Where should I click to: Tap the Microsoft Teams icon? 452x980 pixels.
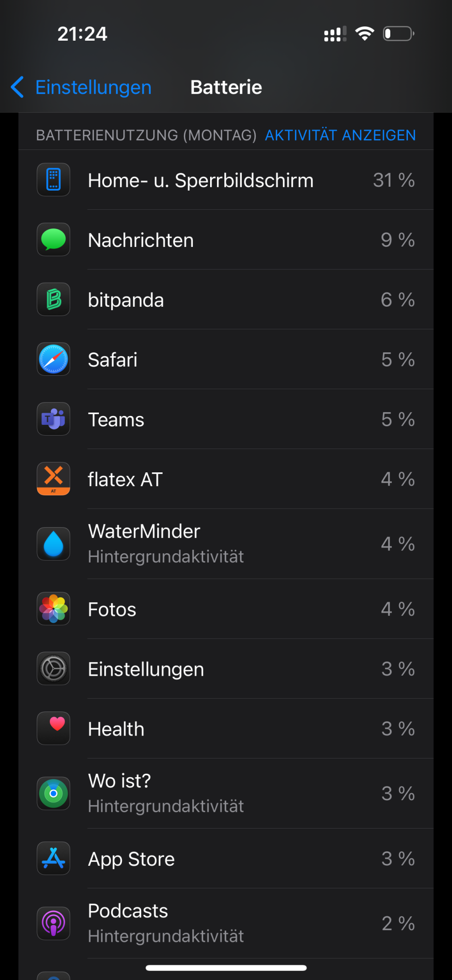53,419
